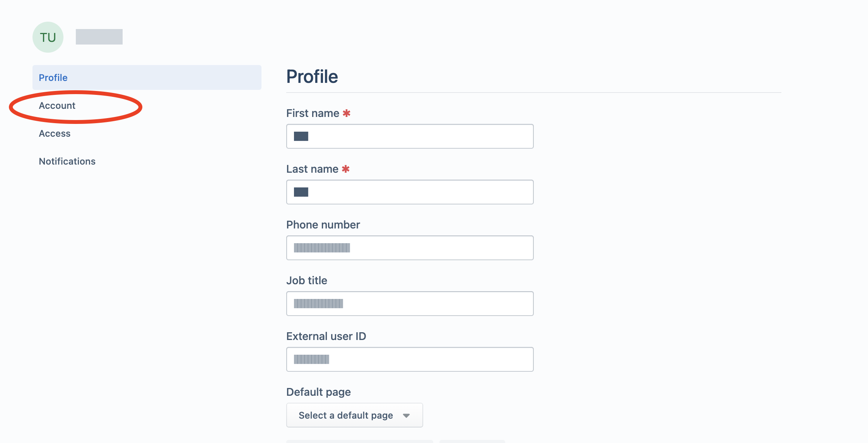Click the redacted username beside the avatar
The height and width of the screenshot is (443, 868).
tap(99, 37)
